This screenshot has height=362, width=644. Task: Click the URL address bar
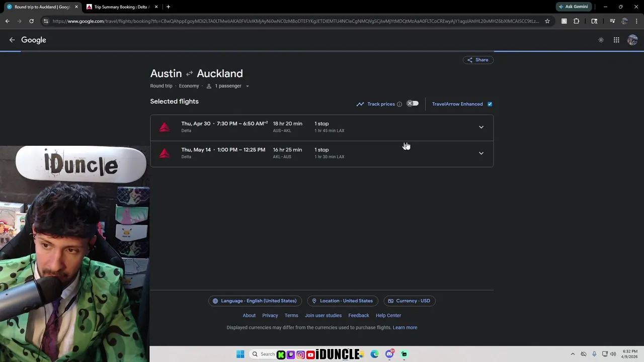coord(295,21)
